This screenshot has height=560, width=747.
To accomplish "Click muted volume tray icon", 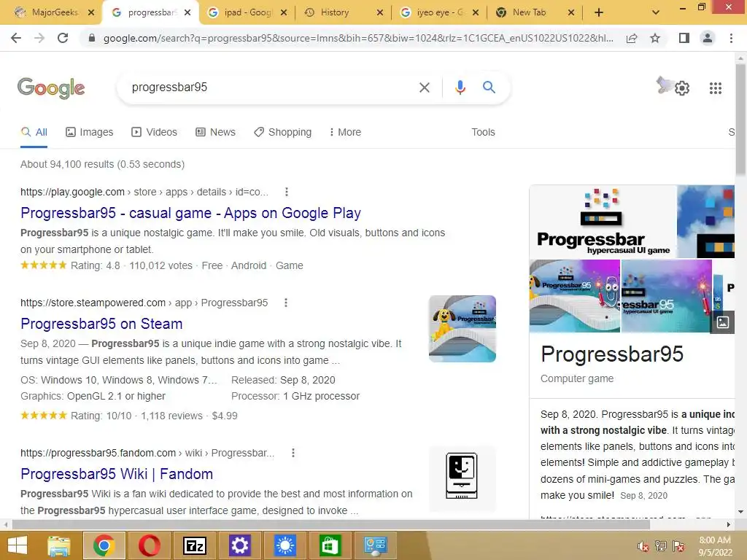I will 643,546.
